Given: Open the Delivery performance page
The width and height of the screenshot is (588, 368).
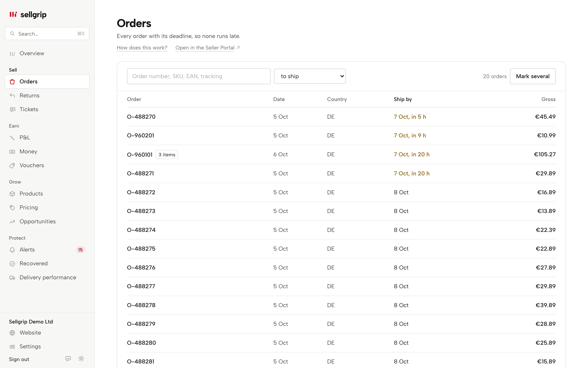Looking at the screenshot, I should [47, 277].
